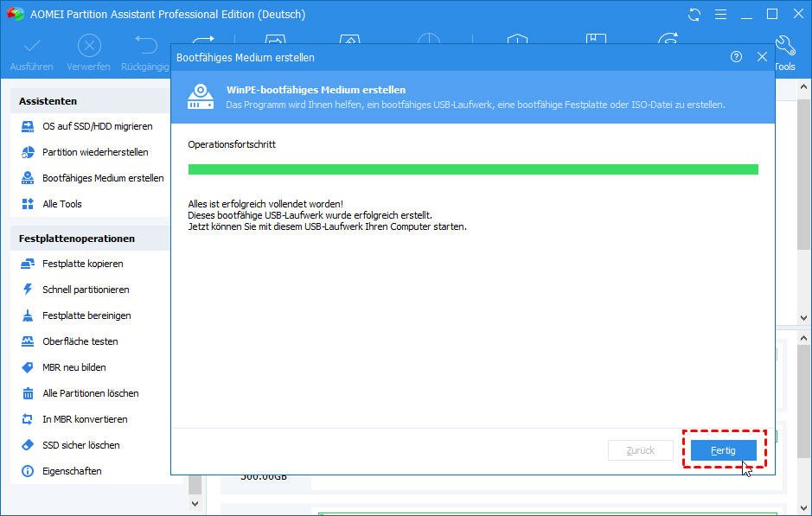The width and height of the screenshot is (812, 516).
Task: Choose Oberfläche testen
Action: point(80,341)
